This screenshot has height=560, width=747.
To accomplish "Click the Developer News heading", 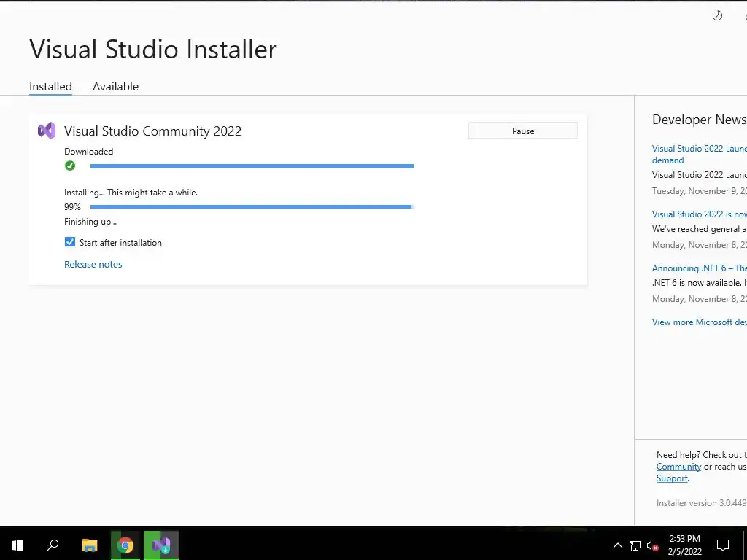I will (699, 120).
